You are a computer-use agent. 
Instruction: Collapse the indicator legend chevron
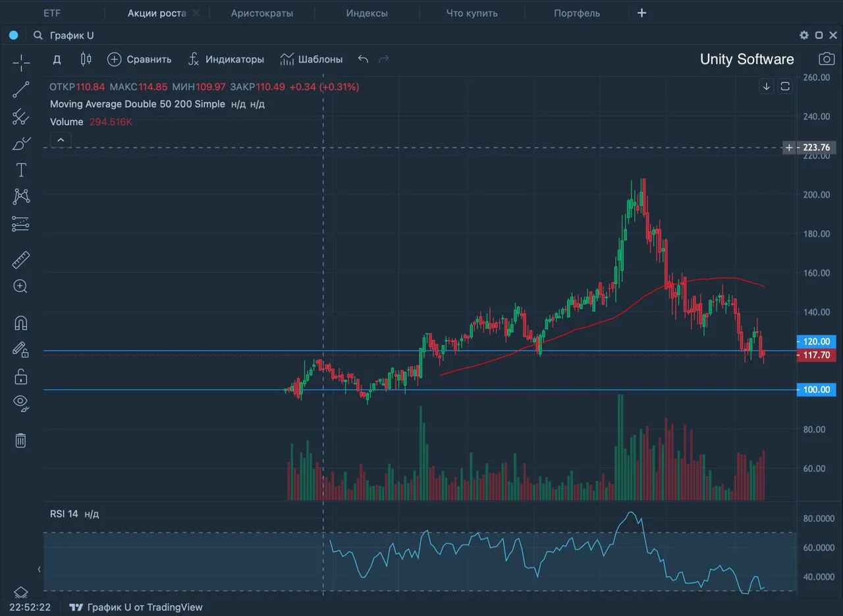pyautogui.click(x=61, y=140)
